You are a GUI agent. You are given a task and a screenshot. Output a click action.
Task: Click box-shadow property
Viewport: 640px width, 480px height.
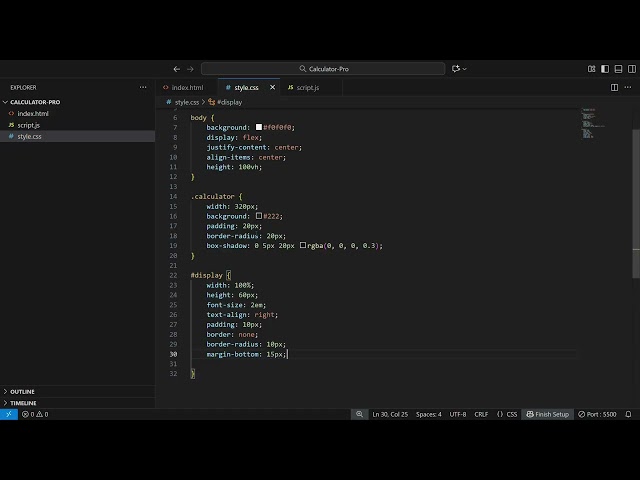(228, 245)
